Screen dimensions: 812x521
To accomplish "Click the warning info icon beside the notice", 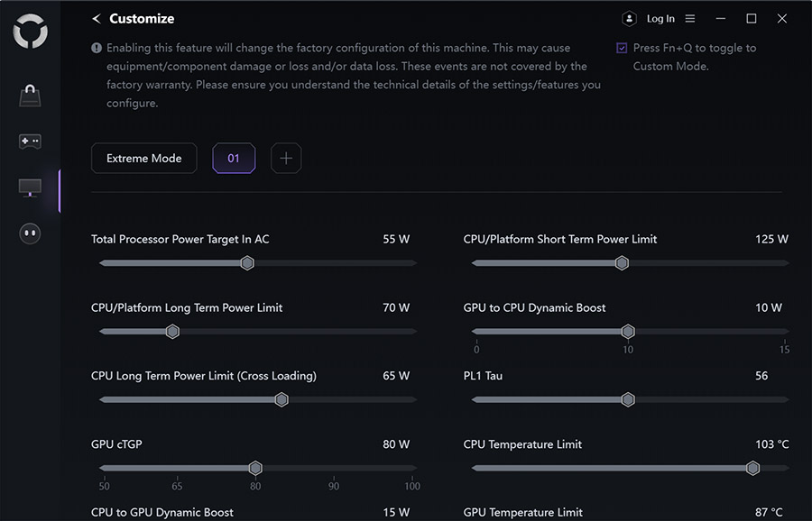I will click(97, 49).
